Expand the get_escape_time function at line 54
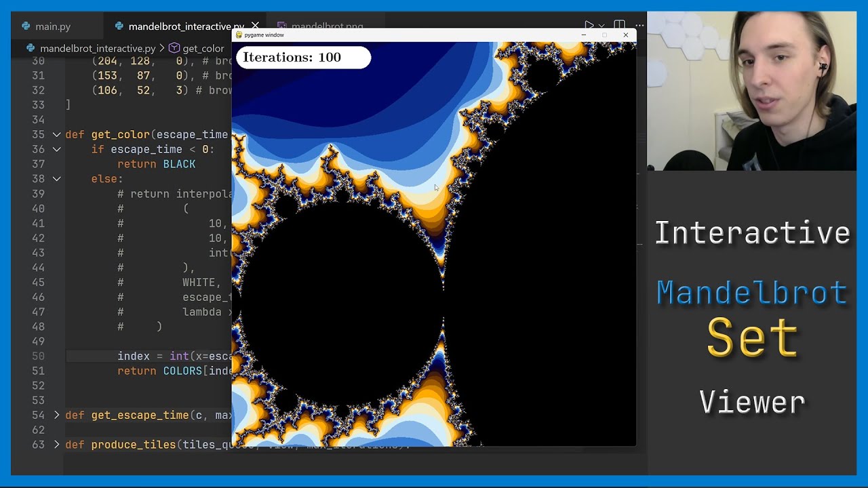Screen dimensions: 868x488 pyautogui.click(x=57, y=415)
